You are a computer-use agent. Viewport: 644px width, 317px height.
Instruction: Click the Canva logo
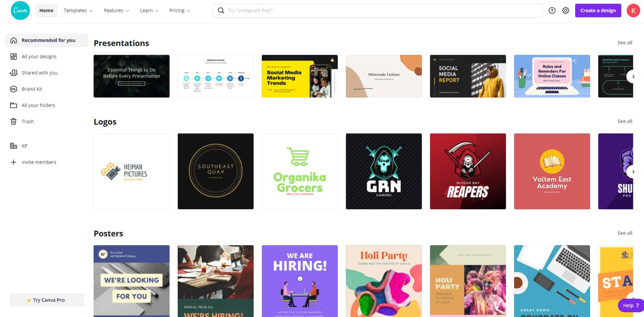click(x=20, y=10)
